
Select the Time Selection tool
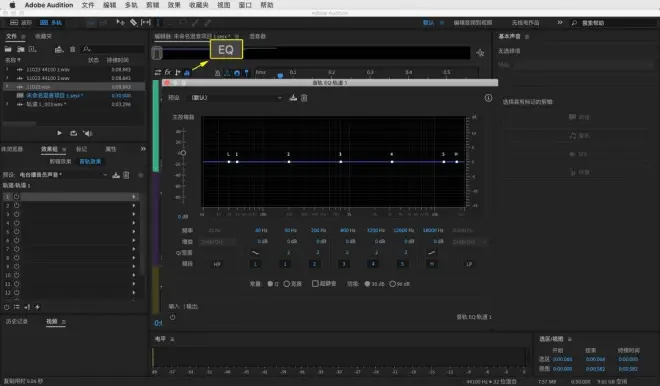(158, 22)
